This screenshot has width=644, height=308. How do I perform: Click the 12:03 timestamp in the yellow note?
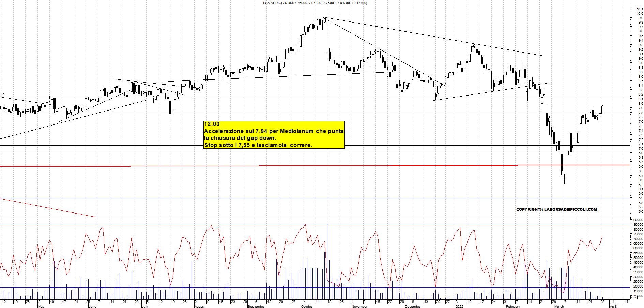click(212, 124)
